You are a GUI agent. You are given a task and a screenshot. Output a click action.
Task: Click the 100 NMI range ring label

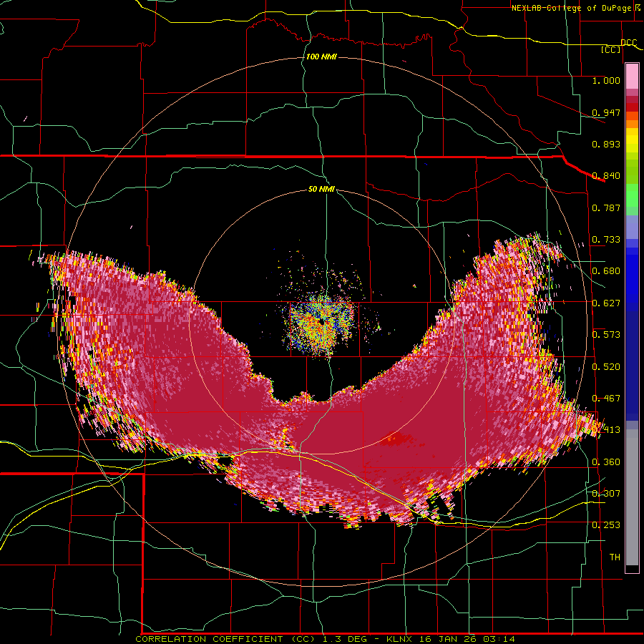pos(321,57)
